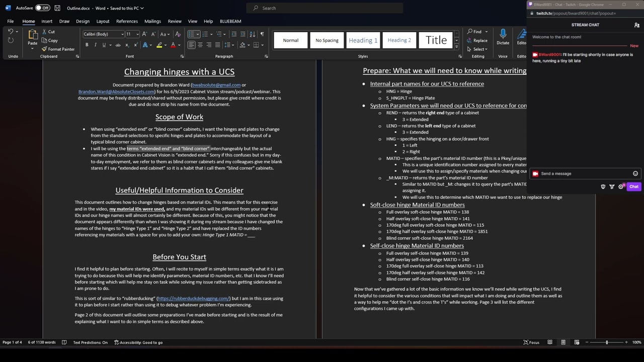Clear all formatting
This screenshot has height=362, width=644.
[178, 34]
